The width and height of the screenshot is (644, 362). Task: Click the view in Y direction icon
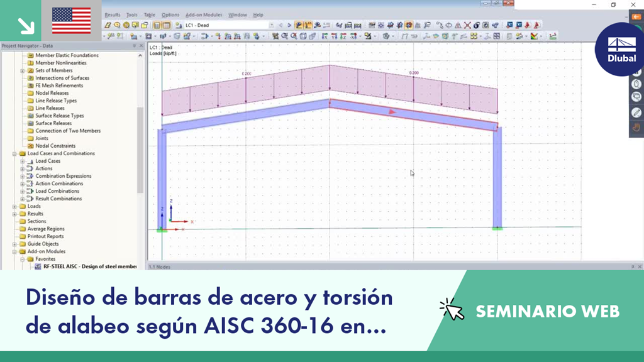(x=334, y=36)
